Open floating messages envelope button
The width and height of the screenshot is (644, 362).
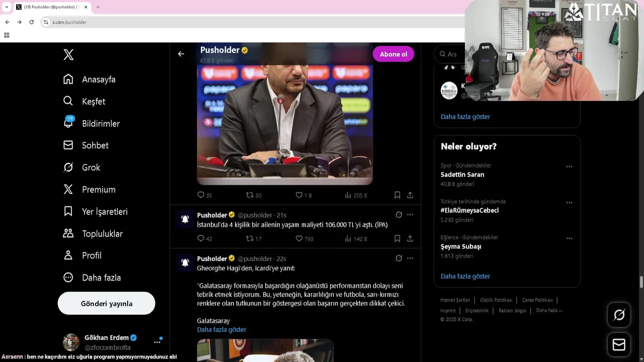point(619,344)
